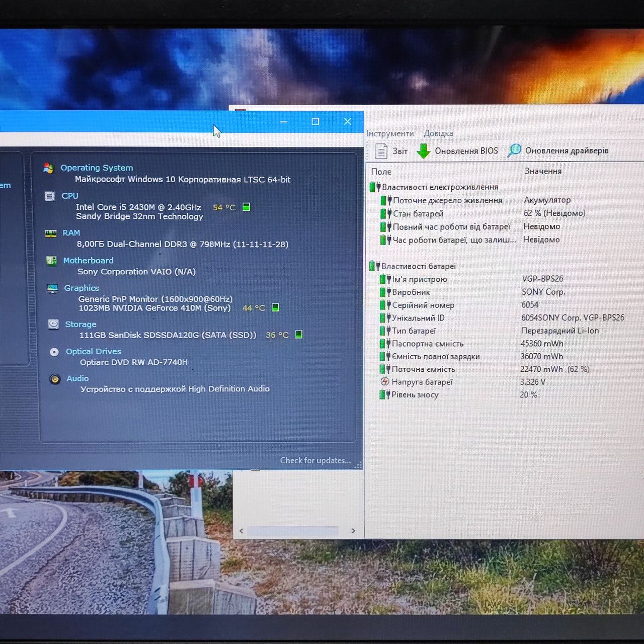Click the Graphics monitor icon

(x=52, y=288)
